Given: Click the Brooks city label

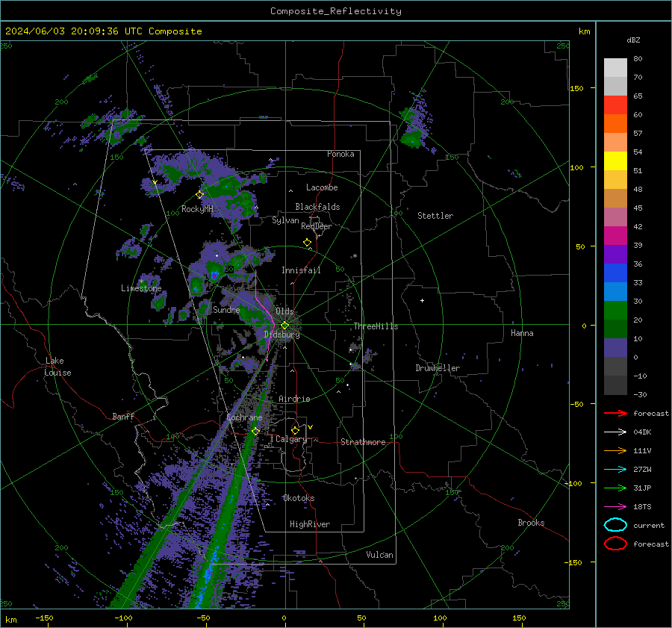Looking at the screenshot, I should click(x=531, y=523).
